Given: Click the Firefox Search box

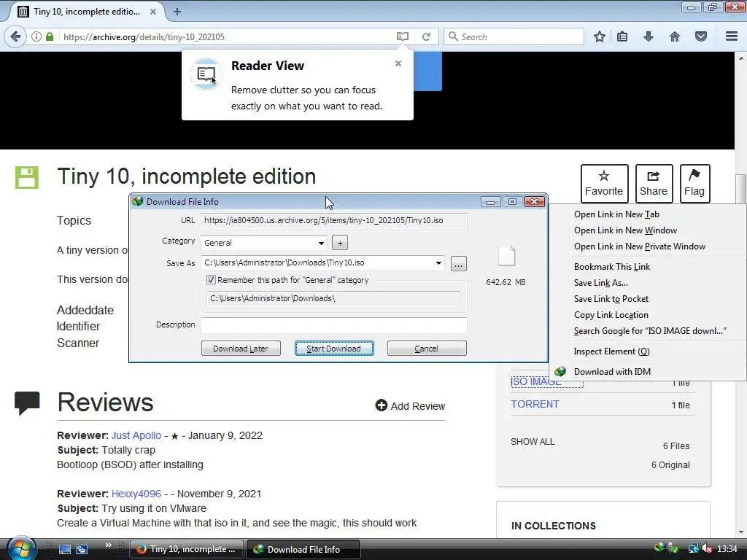Looking at the screenshot, I should pos(514,36).
